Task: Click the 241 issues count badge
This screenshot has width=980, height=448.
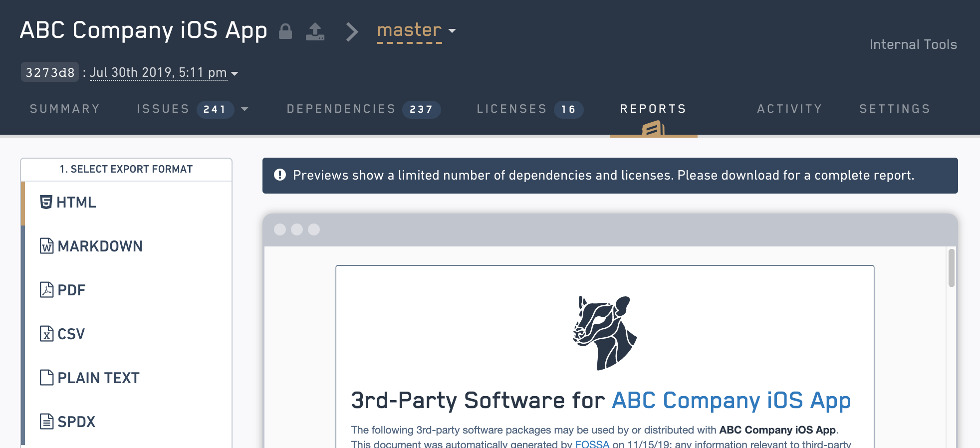Action: (x=215, y=109)
